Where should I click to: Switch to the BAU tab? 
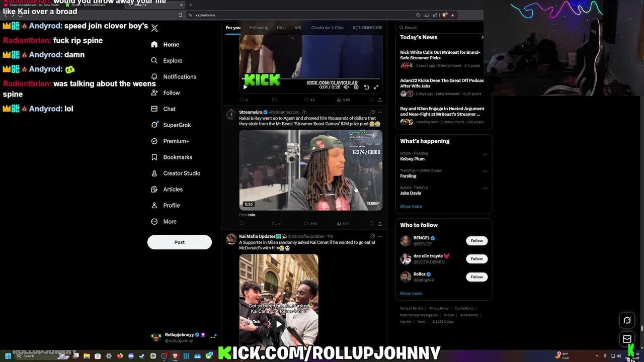281,28
